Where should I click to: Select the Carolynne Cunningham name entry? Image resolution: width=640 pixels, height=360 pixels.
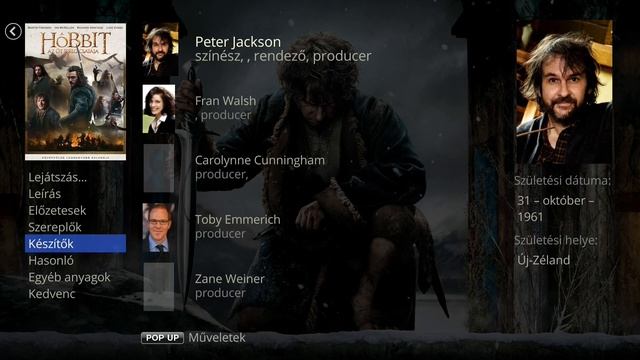(260, 160)
